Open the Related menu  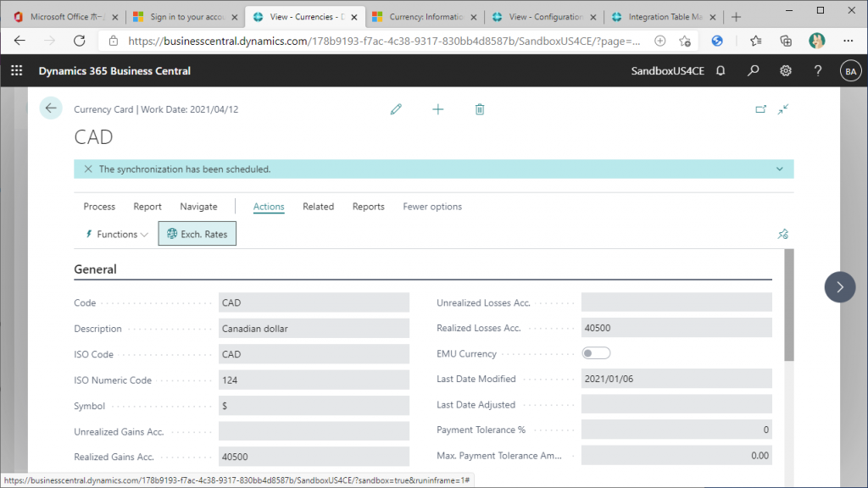319,207
